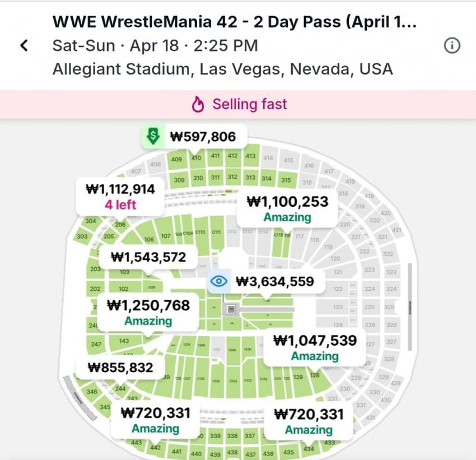This screenshot has height=460, width=476.
Task: Select the ₩1,112,914 price with 4 left
Action: [x=120, y=196]
